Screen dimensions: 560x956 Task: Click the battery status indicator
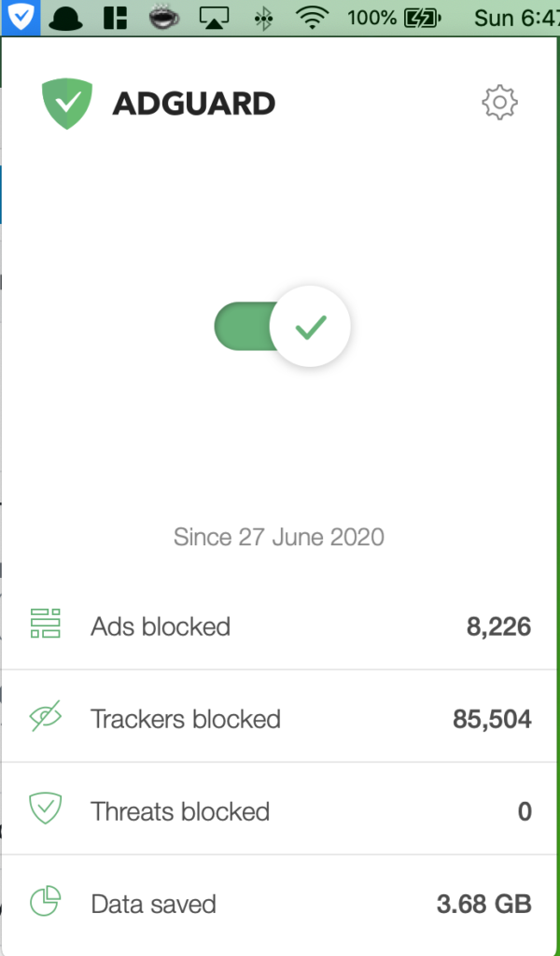point(394,19)
